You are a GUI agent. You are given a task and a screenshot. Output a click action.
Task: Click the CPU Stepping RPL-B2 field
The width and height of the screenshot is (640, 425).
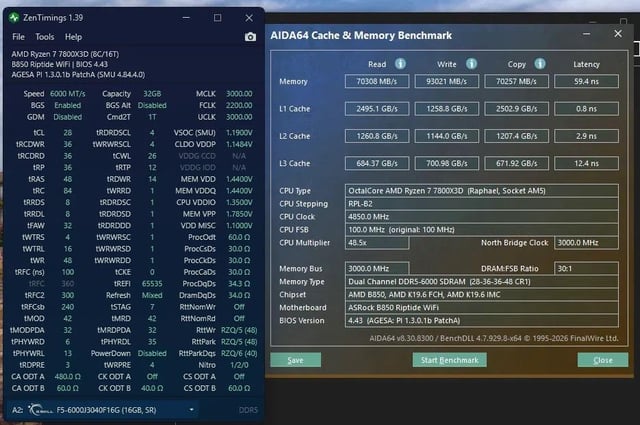pos(482,204)
